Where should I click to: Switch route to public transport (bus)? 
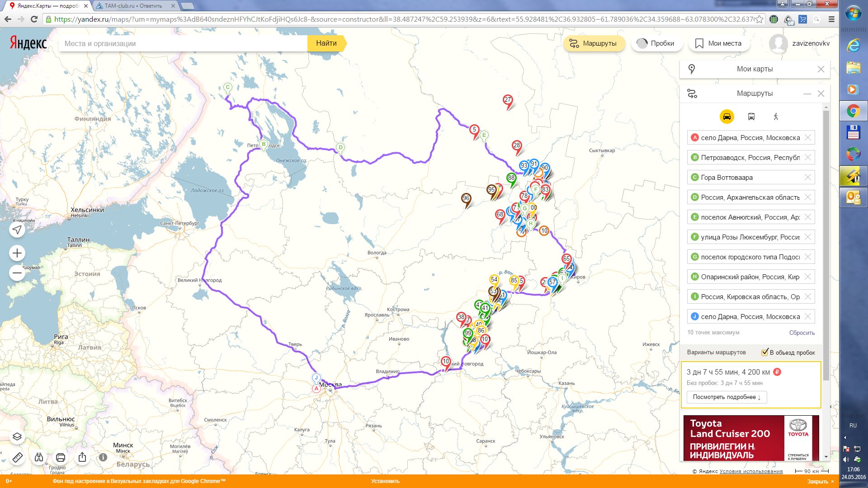click(751, 117)
